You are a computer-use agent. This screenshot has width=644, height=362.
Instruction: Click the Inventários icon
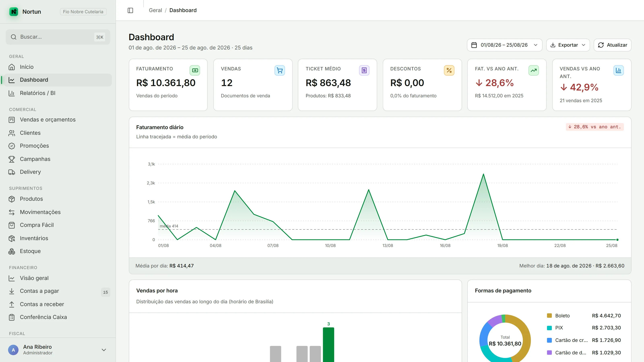click(x=11, y=238)
